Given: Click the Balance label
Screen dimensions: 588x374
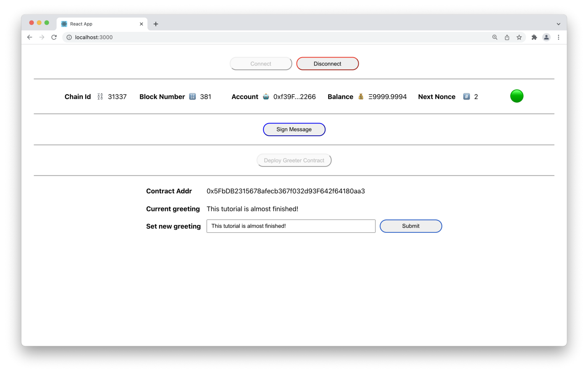Looking at the screenshot, I should click(x=340, y=97).
